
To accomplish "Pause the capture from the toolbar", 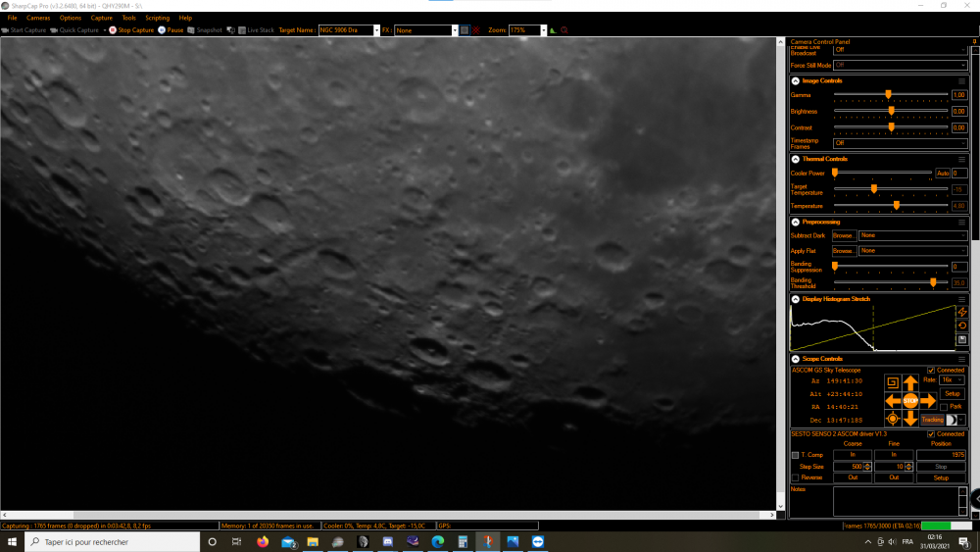I will 171,30.
